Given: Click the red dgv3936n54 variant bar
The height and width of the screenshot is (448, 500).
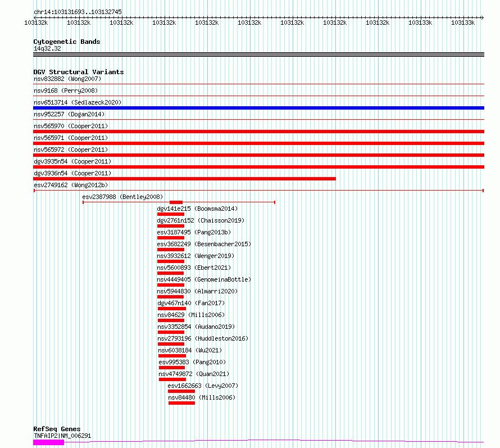Looking at the screenshot, I should click(x=184, y=179).
